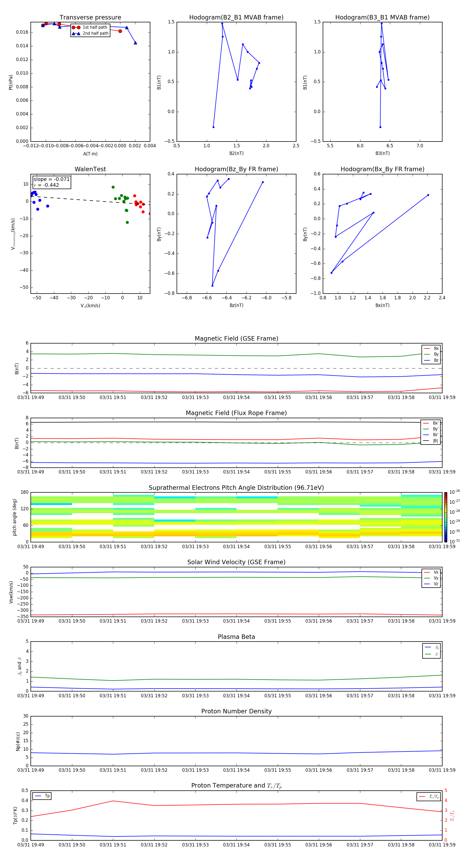Click the 'Te/Tp' legend entry in temperature plot
Image resolution: width=473 pixels, height=868 pixels.
coord(429,796)
